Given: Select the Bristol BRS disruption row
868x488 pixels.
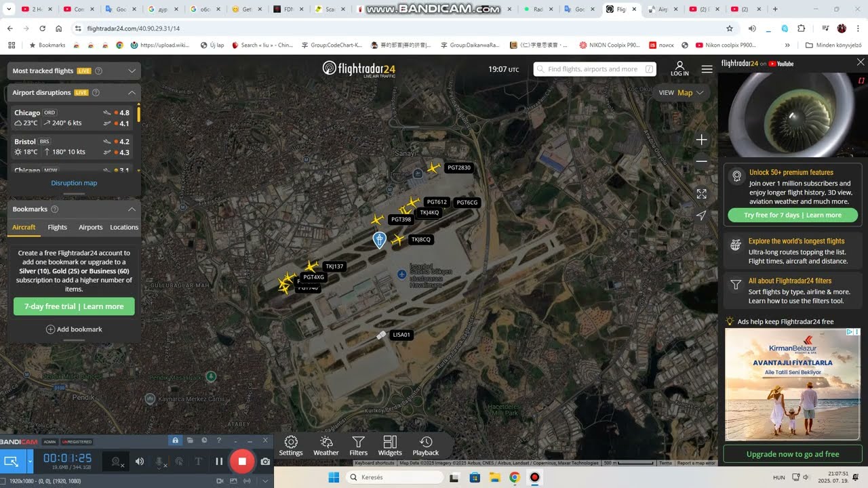Looking at the screenshot, I should (x=72, y=147).
